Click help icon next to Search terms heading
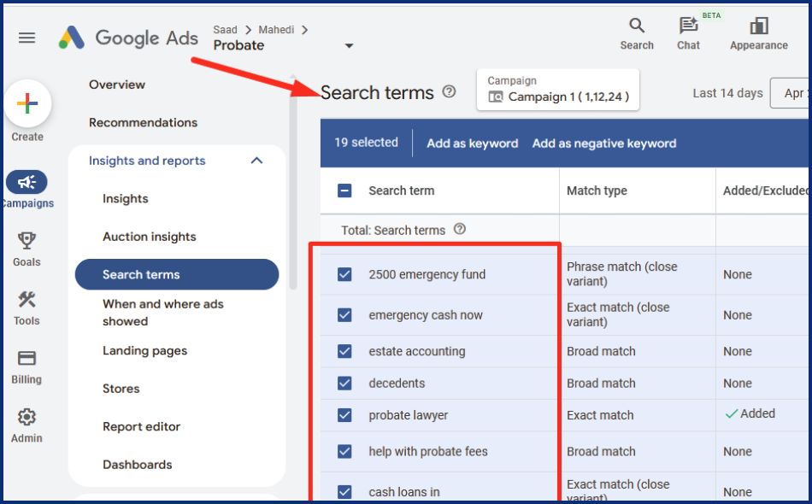 tap(449, 92)
